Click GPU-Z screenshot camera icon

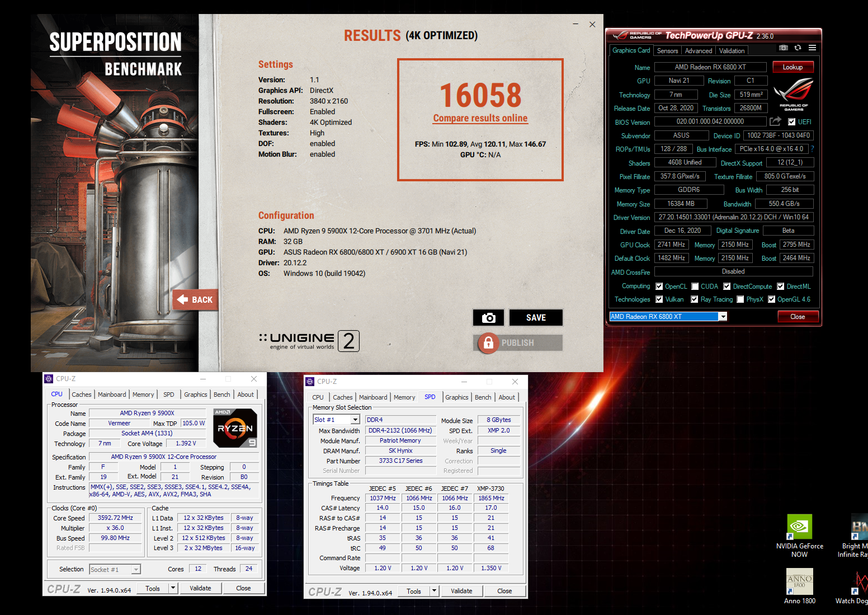point(784,48)
